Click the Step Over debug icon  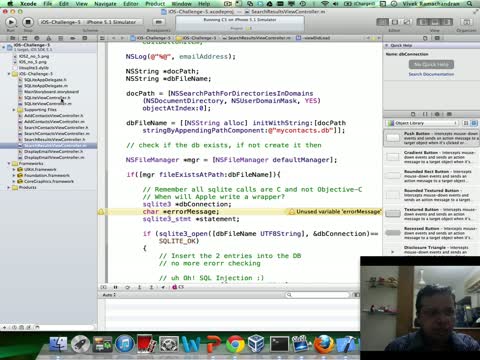coord(128,287)
